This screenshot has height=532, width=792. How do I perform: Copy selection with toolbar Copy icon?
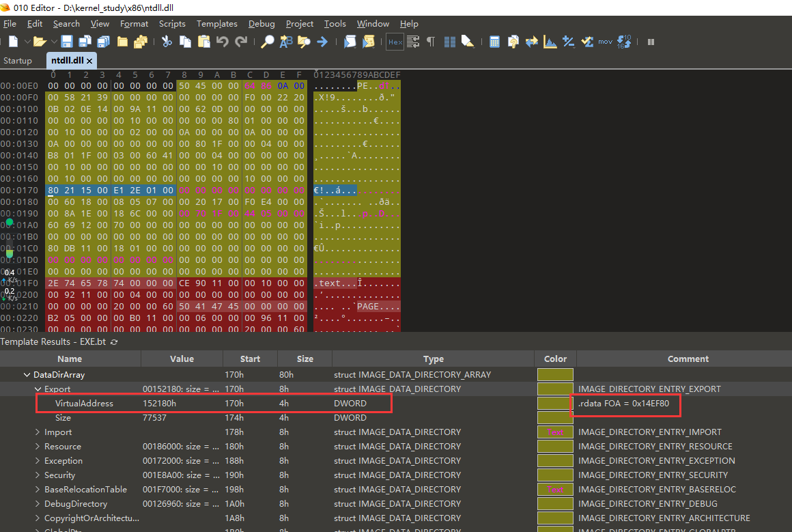point(186,42)
